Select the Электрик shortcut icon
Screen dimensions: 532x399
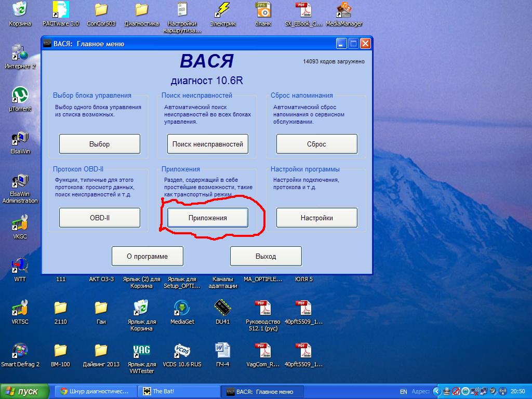[222, 9]
